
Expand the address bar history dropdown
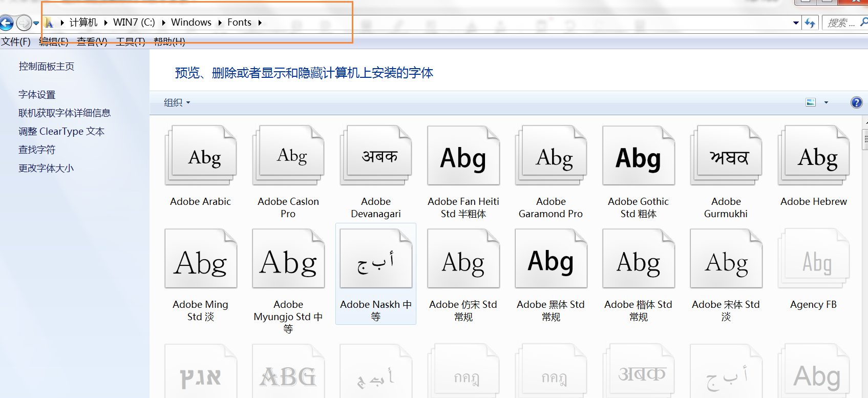796,23
